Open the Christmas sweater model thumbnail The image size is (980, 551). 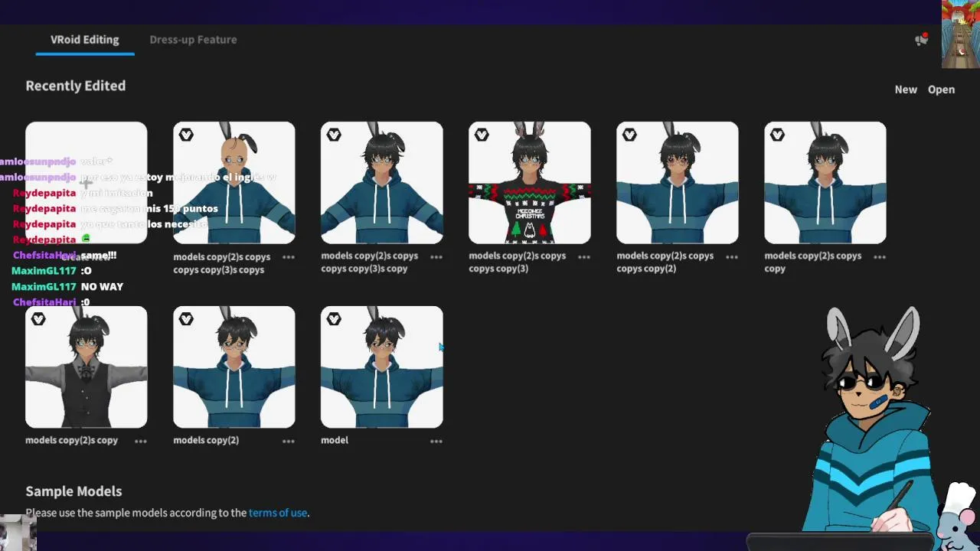tap(530, 183)
